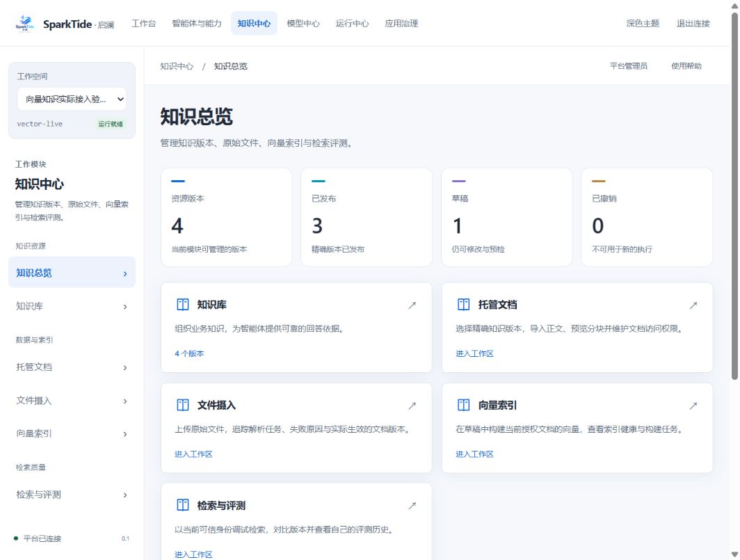Image resolution: width=740 pixels, height=560 pixels.
Task: Select the 知识中心 top tab
Action: pos(254,23)
